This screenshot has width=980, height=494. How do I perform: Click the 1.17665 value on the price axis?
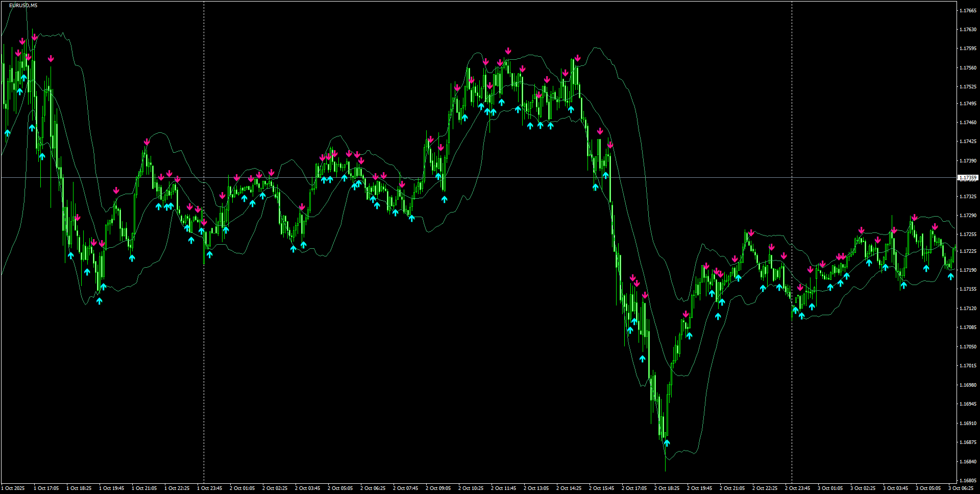click(x=968, y=9)
